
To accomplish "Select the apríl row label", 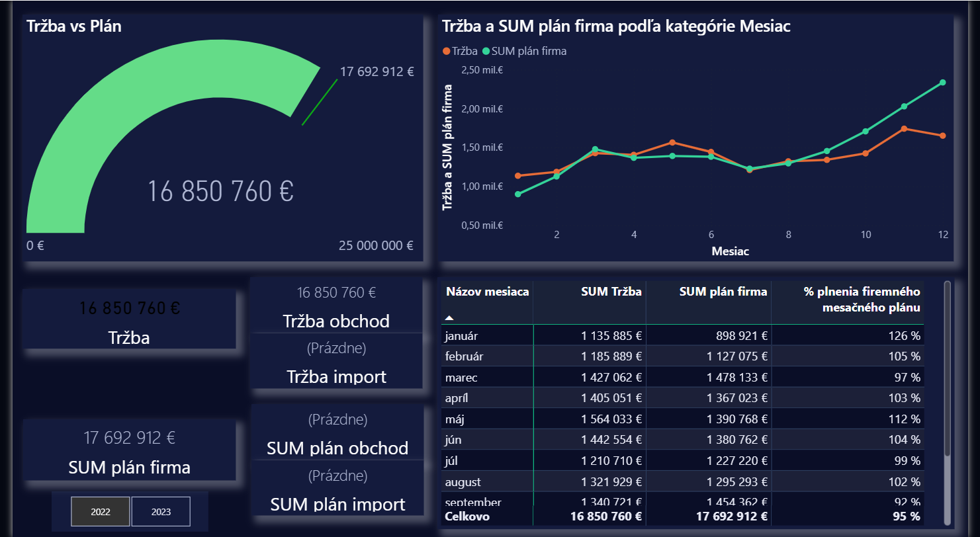I will pos(457,398).
